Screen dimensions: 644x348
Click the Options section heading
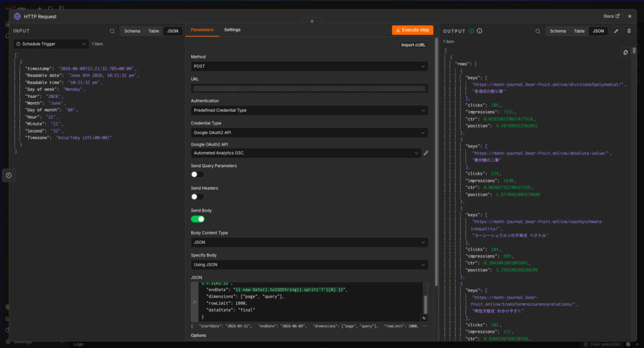198,335
